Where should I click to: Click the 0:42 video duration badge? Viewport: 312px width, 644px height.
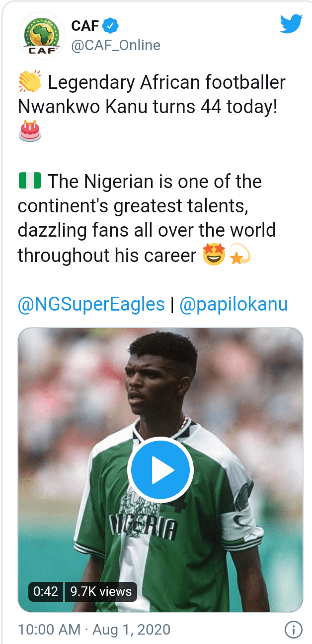click(x=46, y=591)
